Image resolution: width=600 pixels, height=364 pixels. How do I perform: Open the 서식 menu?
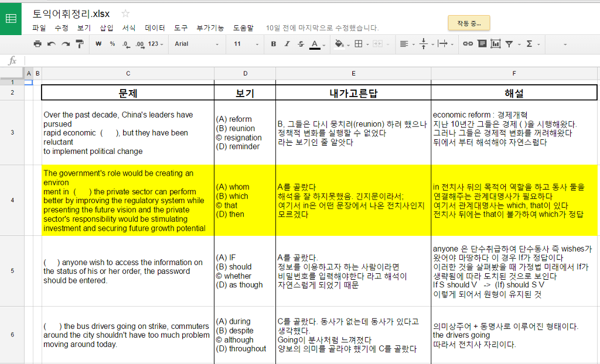pyautogui.click(x=129, y=28)
